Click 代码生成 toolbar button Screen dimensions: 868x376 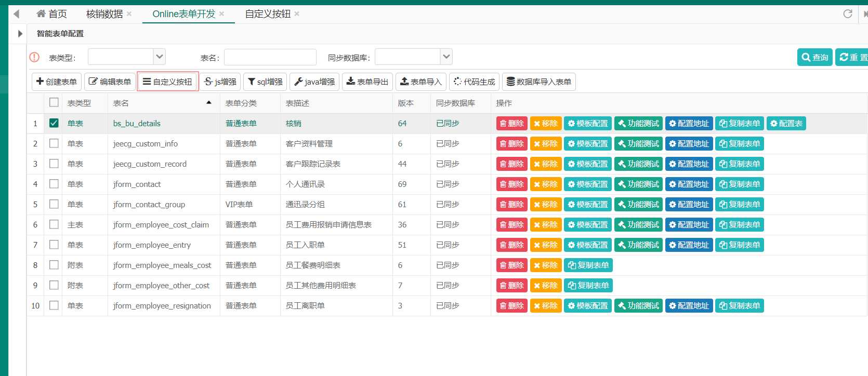coord(474,82)
